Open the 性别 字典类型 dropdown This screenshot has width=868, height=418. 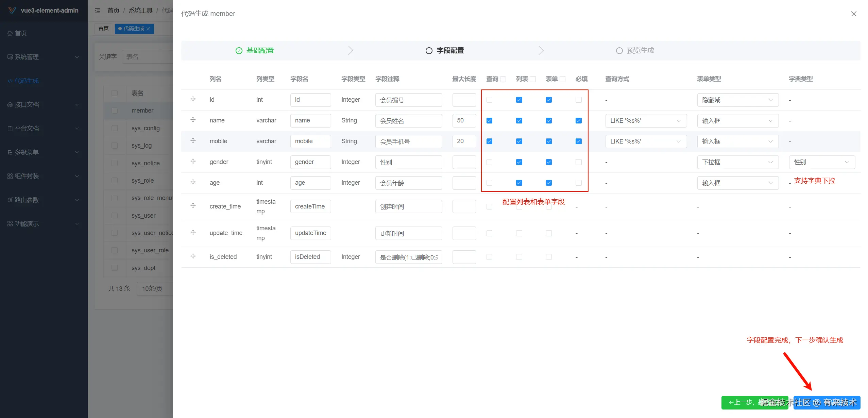pyautogui.click(x=821, y=162)
